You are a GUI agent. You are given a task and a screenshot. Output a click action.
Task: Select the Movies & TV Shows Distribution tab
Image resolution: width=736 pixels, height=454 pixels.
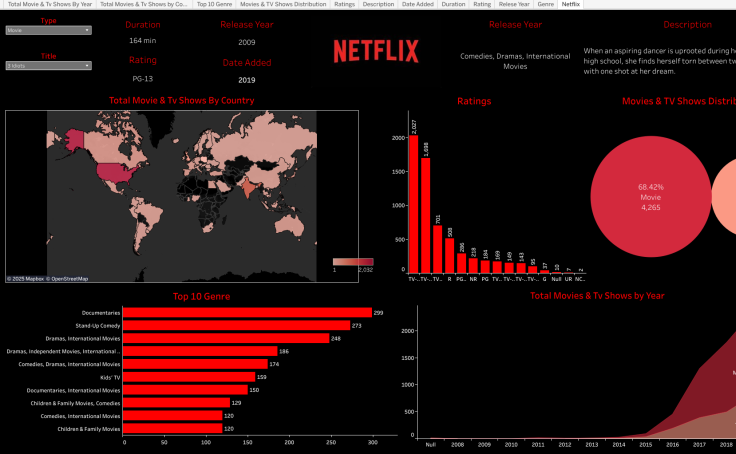pyautogui.click(x=283, y=4)
